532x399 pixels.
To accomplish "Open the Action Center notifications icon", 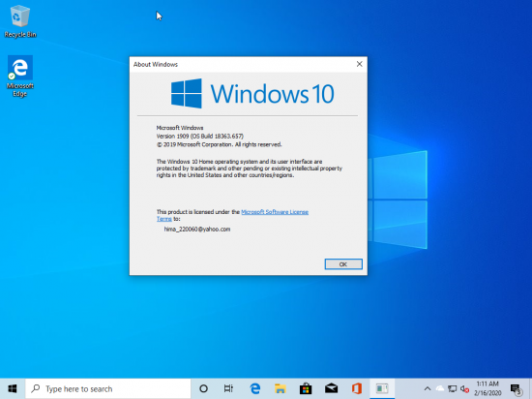I will point(517,389).
